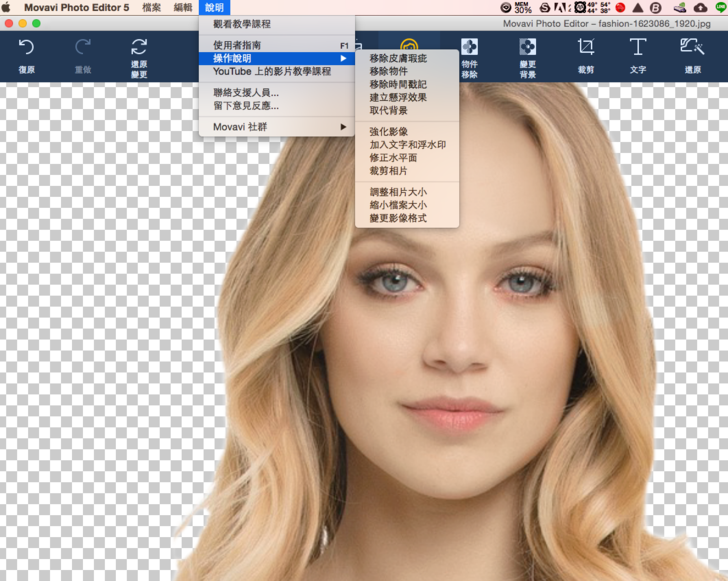Screen dimensions: 728x581
Task: Open 使用者指南 (User Guide)
Action: tap(237, 45)
